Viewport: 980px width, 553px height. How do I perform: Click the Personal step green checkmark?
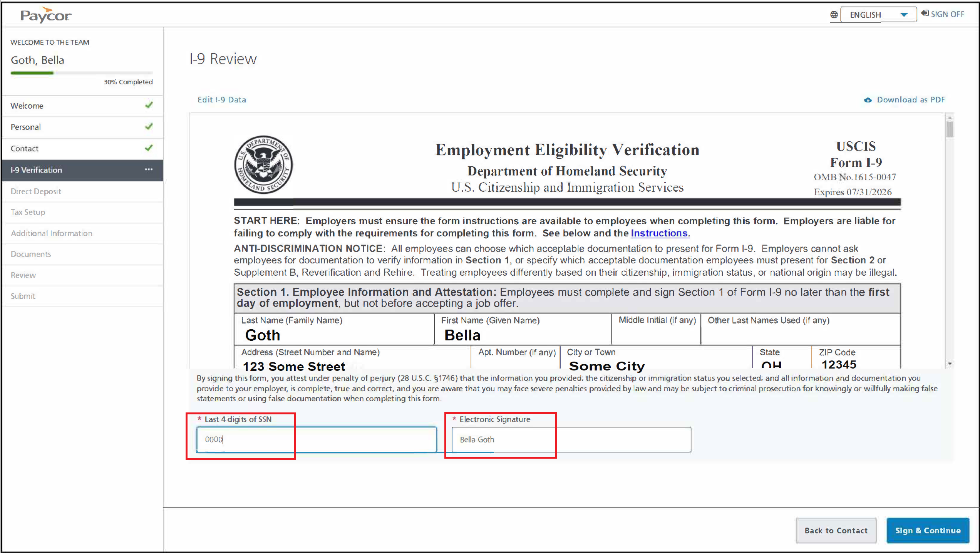click(149, 126)
